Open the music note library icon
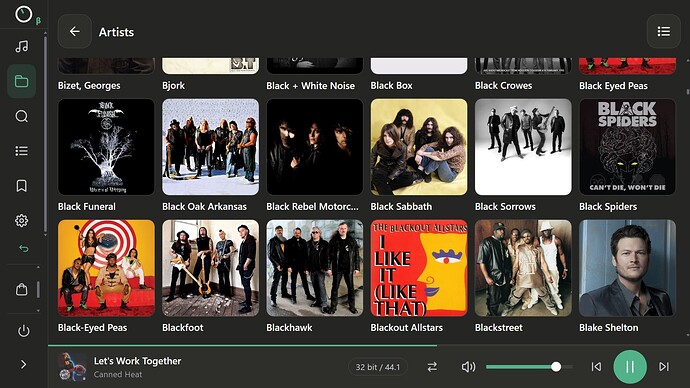Viewport: 690px width, 388px height. tap(22, 46)
